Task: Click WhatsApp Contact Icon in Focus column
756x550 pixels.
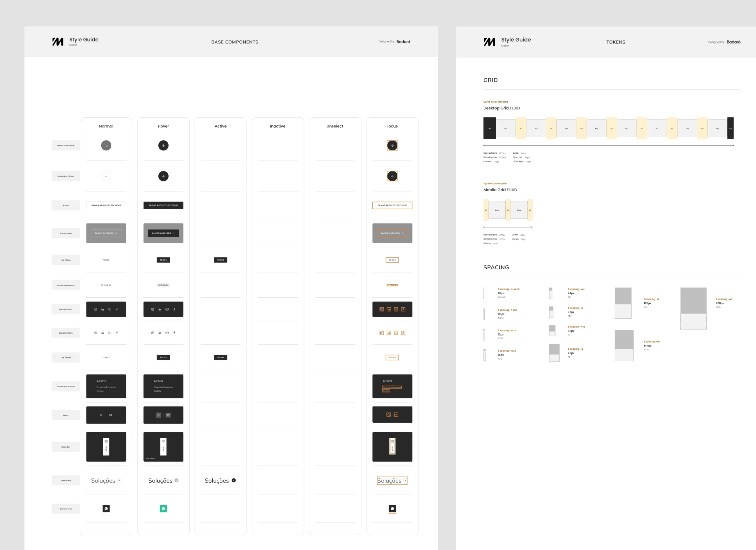Action: [392, 509]
